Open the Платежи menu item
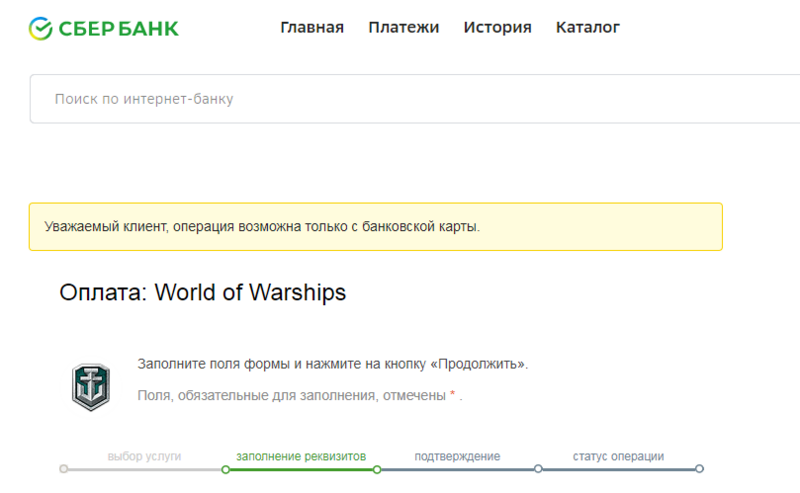 pos(404,27)
